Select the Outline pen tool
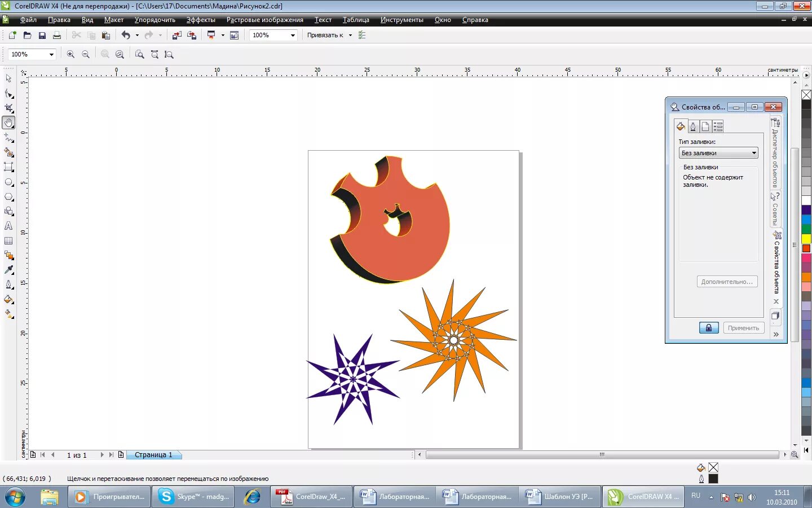This screenshot has width=812, height=508. point(8,285)
